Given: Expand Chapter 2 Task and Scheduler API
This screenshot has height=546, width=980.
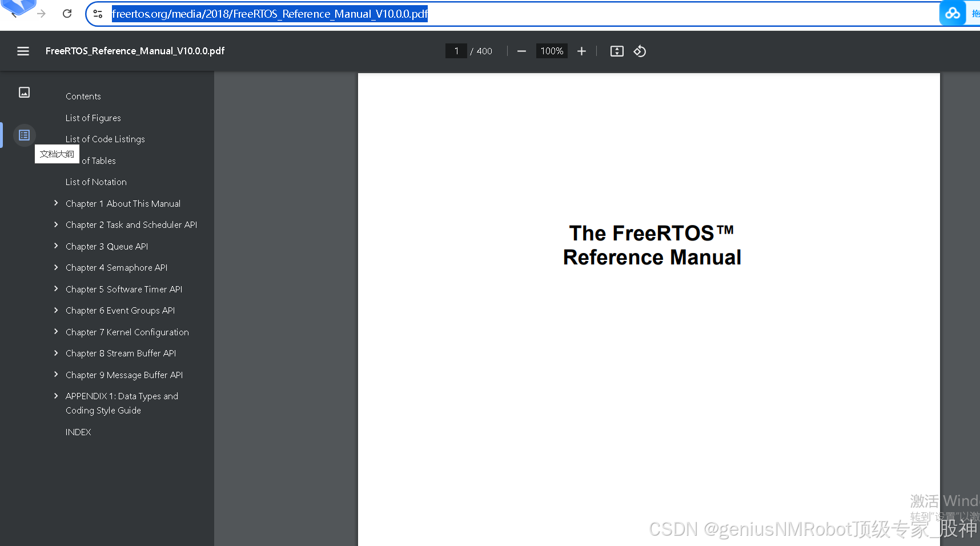Looking at the screenshot, I should (56, 224).
